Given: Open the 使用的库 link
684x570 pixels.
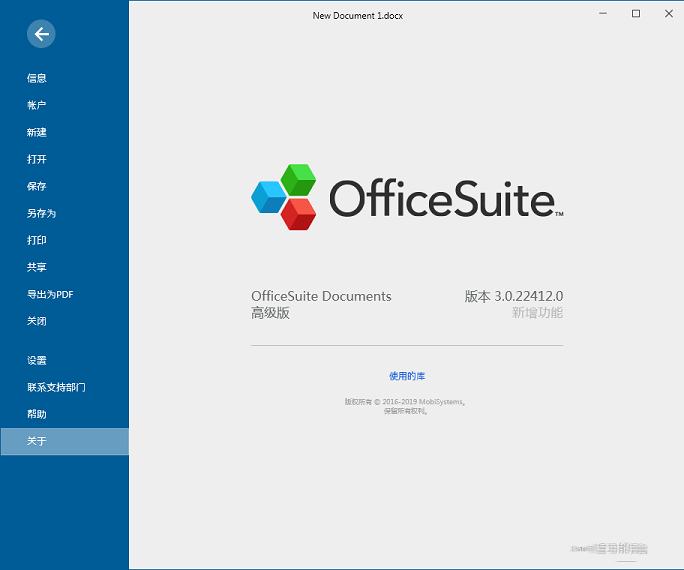Looking at the screenshot, I should (407, 376).
